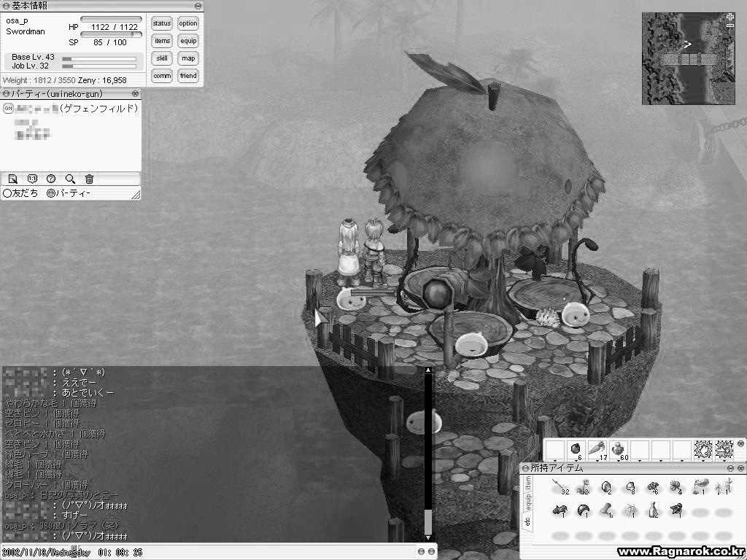Click the map button
The image size is (747, 560).
tap(188, 58)
